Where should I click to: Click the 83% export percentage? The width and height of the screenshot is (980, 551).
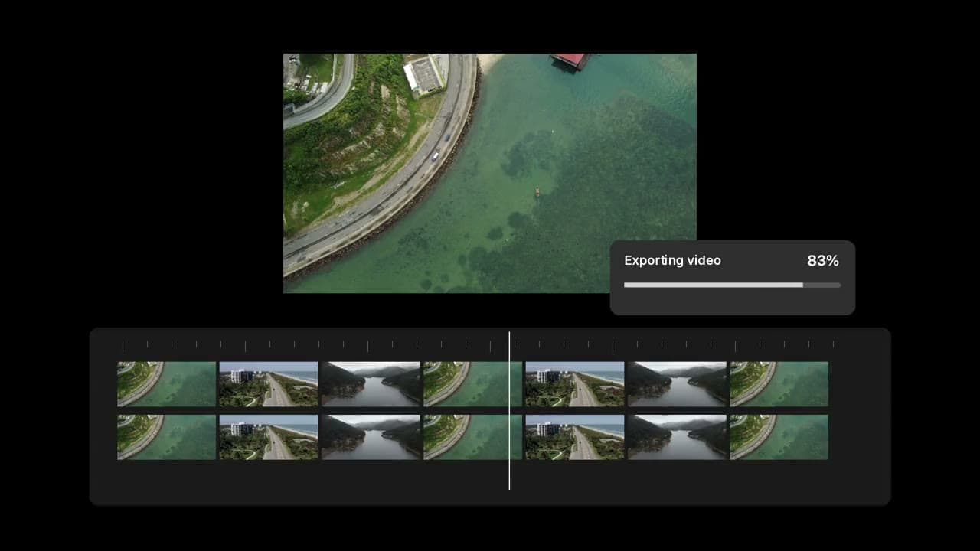pyautogui.click(x=823, y=260)
